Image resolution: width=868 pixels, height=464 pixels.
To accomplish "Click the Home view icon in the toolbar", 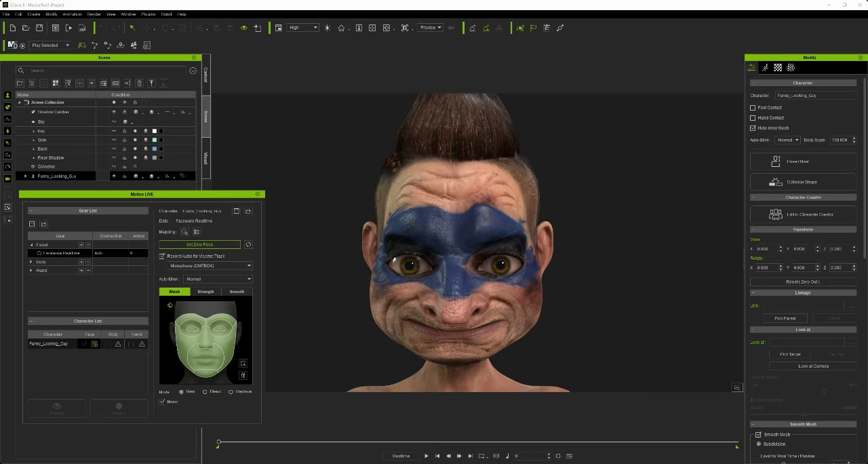I will tap(341, 28).
